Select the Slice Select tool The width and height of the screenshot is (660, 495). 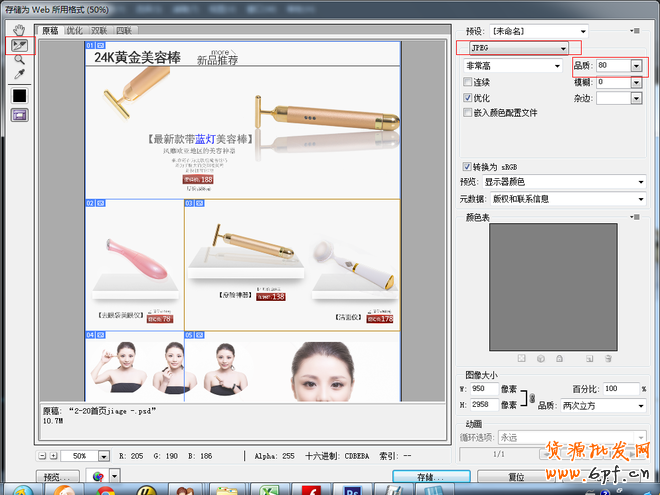pos(19,46)
